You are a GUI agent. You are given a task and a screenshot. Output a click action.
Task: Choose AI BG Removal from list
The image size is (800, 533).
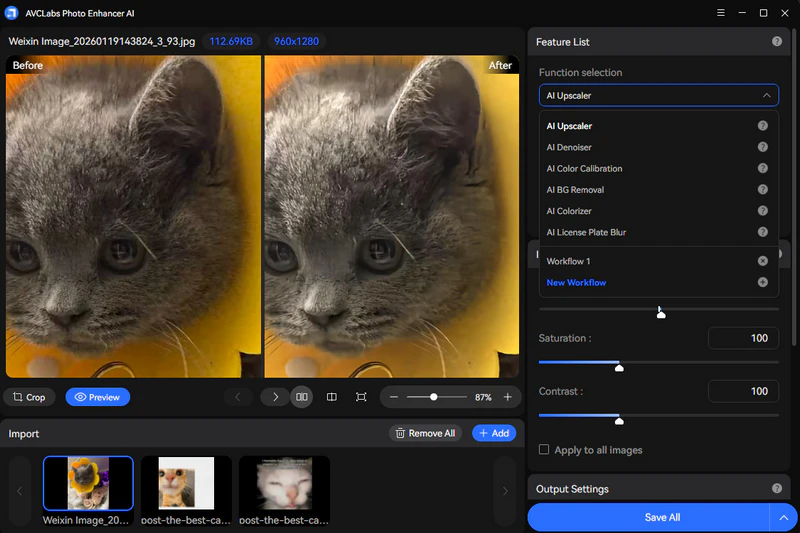(x=575, y=190)
